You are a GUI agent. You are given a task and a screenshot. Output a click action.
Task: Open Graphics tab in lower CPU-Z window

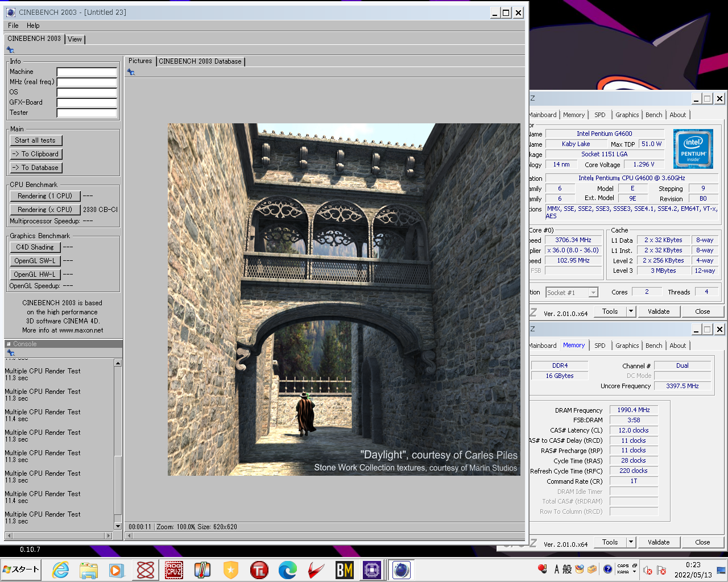pos(627,346)
